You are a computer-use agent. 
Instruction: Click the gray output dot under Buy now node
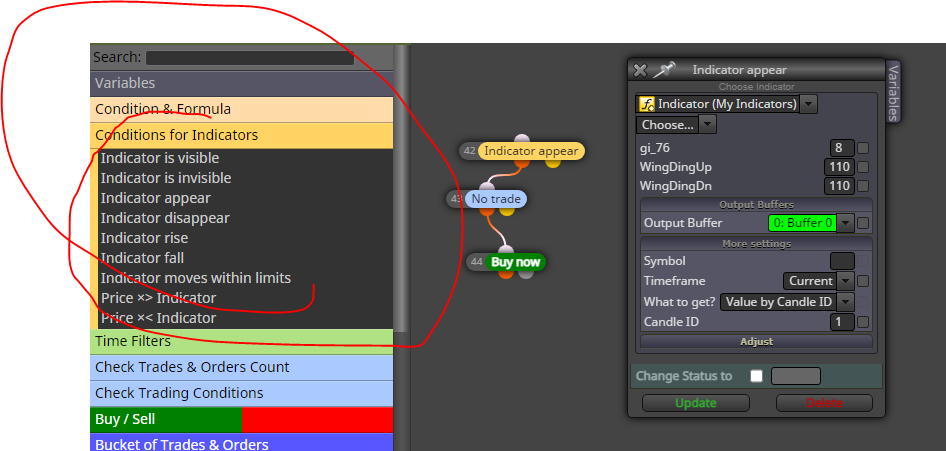pyautogui.click(x=526, y=273)
